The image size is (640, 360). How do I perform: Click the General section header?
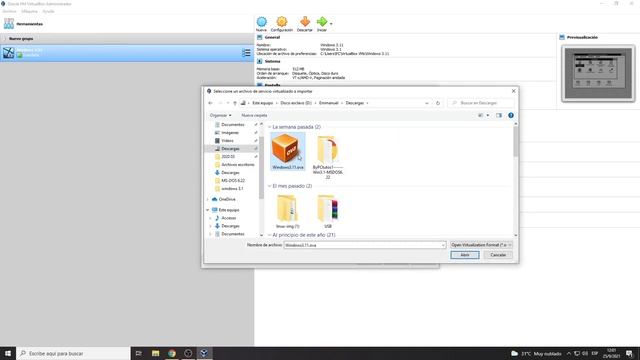272,37
